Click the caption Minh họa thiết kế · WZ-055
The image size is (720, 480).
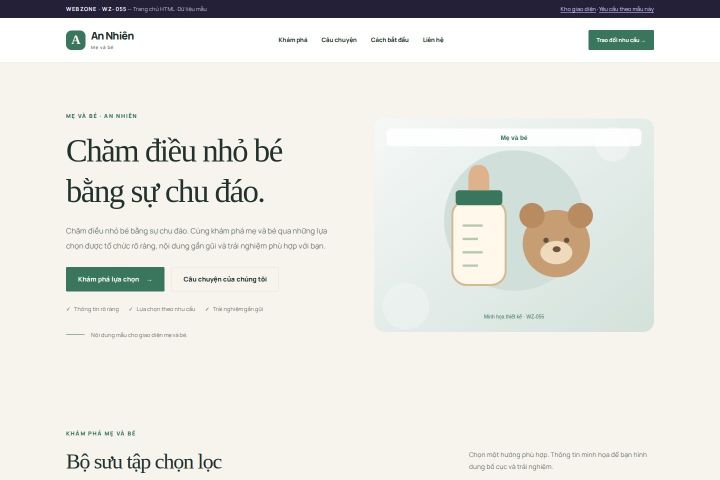click(514, 316)
